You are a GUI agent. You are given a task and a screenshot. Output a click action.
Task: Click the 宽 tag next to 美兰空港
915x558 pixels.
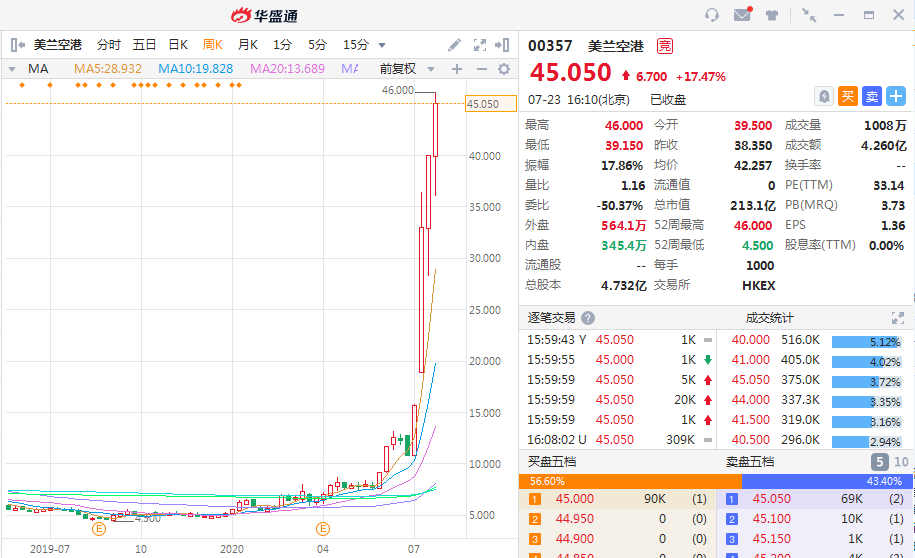click(x=665, y=46)
